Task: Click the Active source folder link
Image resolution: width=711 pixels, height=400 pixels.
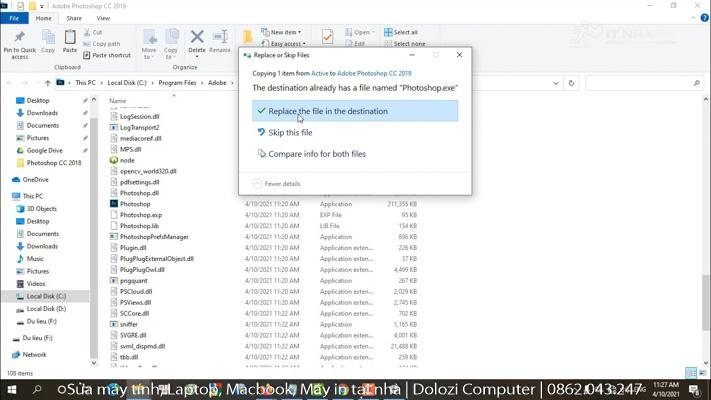Action: 320,73
